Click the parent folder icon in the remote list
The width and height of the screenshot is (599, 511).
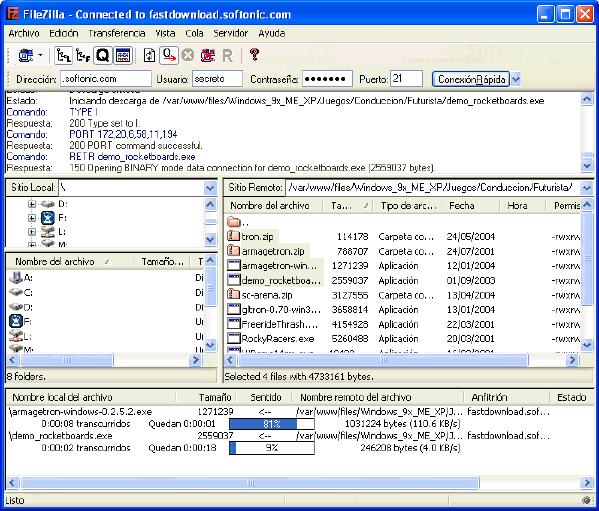[x=233, y=222]
